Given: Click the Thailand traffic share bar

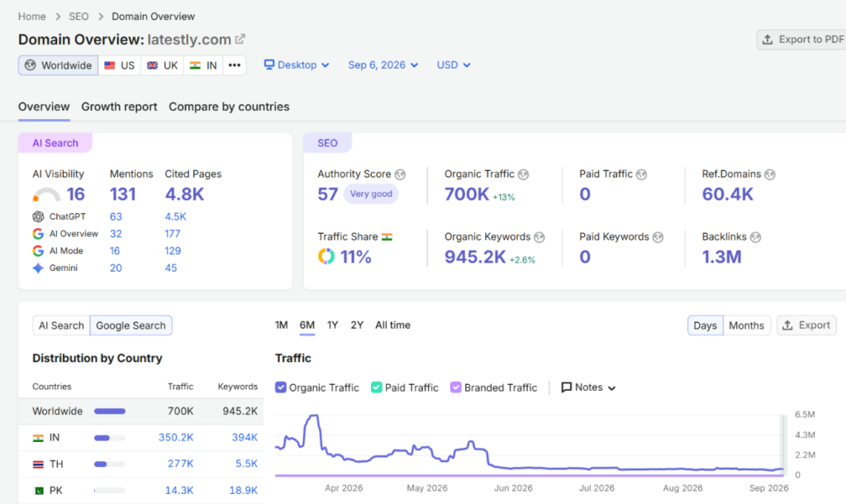Looking at the screenshot, I should (110, 464).
